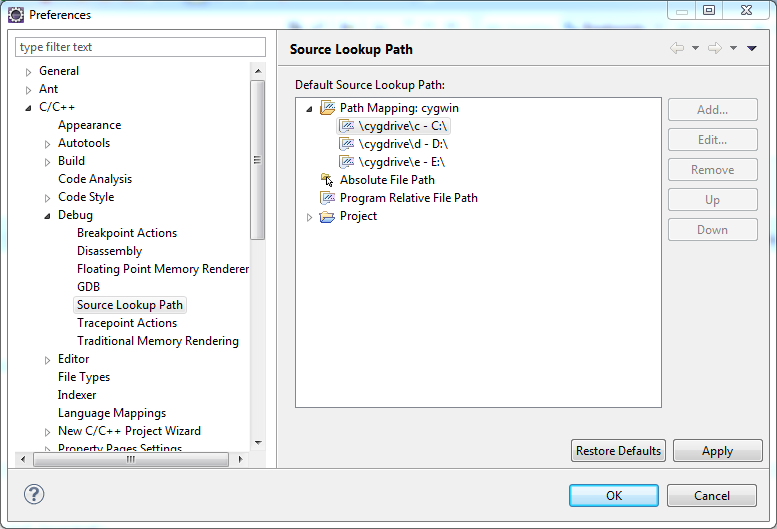777x529 pixels.
Task: Expand the Project node in lookup path
Action: 309,217
